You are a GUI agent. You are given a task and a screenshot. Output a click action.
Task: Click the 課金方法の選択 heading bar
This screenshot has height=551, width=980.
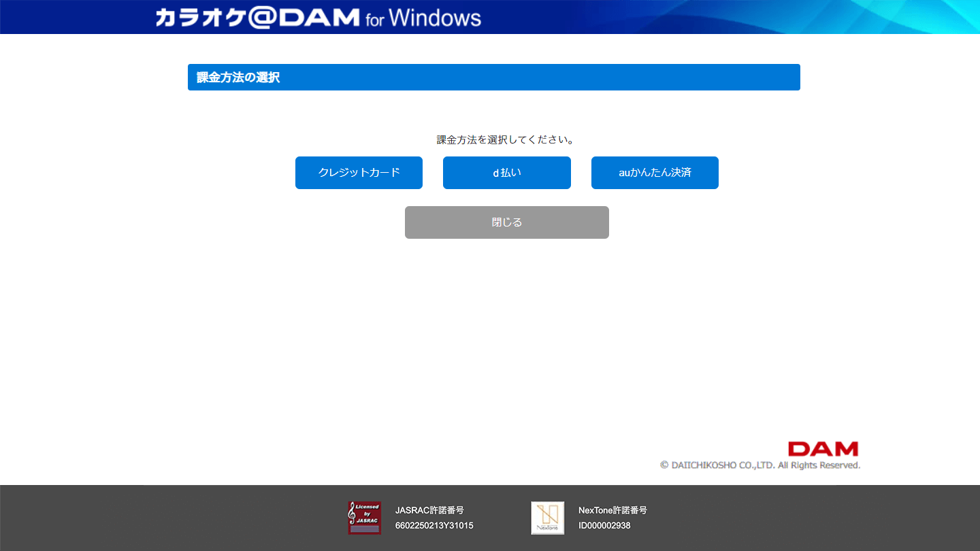tap(494, 77)
